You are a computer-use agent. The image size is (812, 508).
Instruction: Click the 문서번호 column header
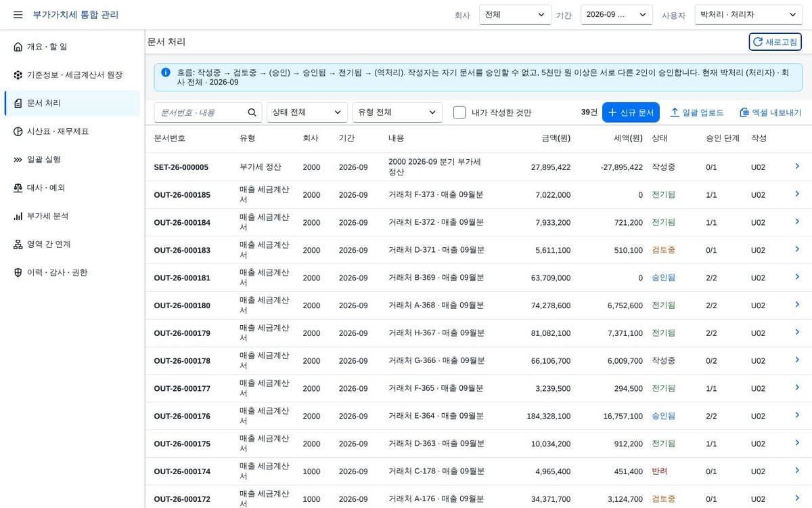point(169,138)
